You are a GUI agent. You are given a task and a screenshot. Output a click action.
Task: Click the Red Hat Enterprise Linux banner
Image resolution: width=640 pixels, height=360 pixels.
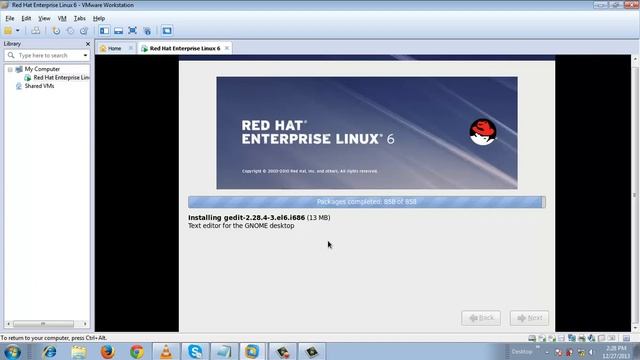point(367,133)
